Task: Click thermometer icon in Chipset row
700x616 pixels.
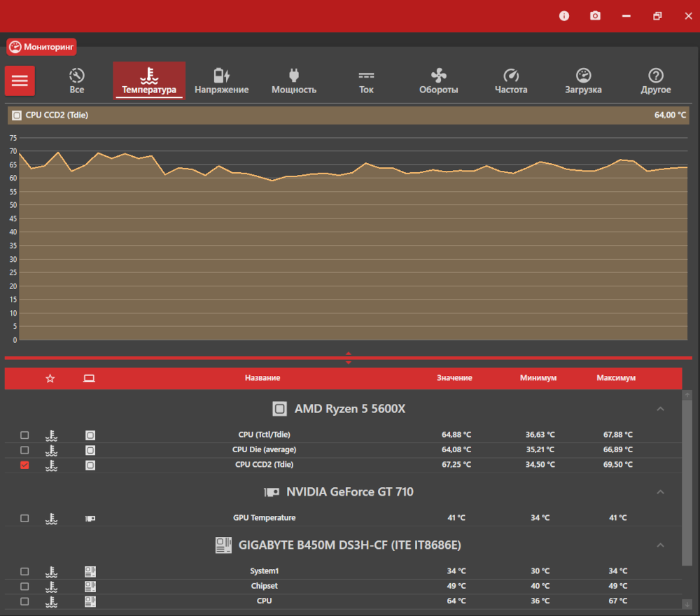Action: [51, 587]
